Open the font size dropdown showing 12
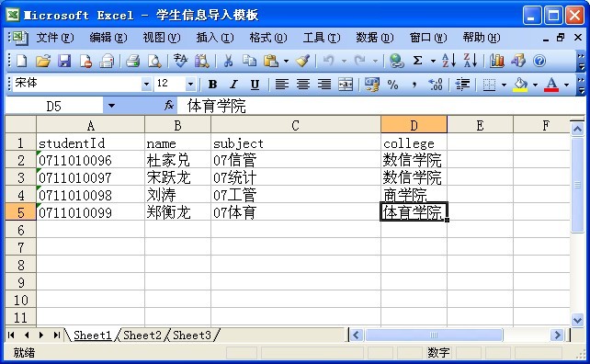 (191, 85)
